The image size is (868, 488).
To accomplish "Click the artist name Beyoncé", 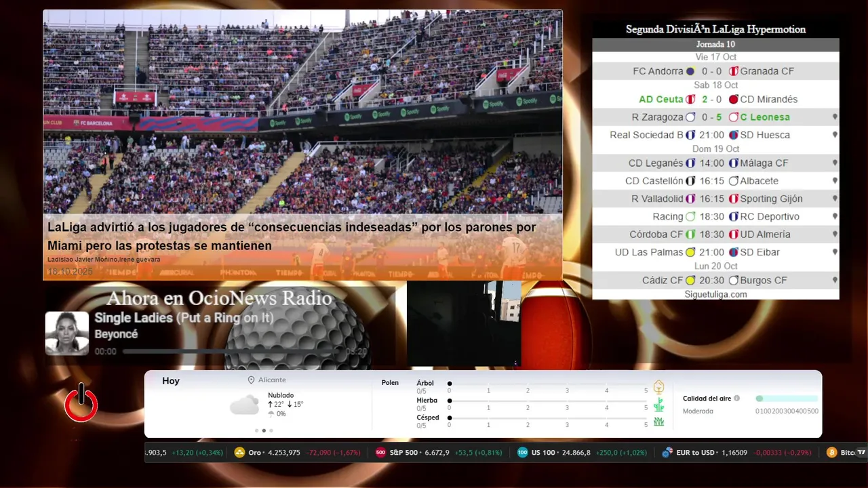I will [116, 334].
